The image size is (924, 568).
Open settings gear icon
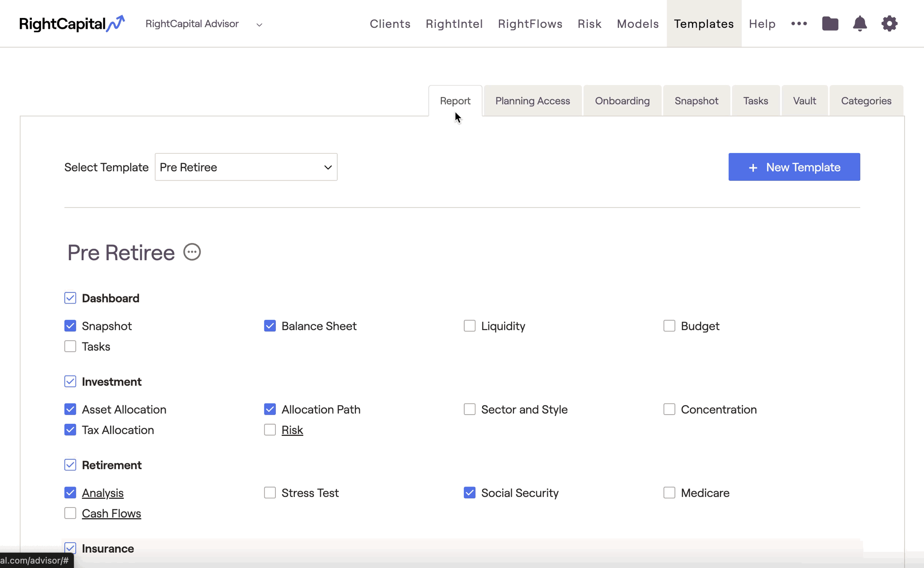coord(889,24)
